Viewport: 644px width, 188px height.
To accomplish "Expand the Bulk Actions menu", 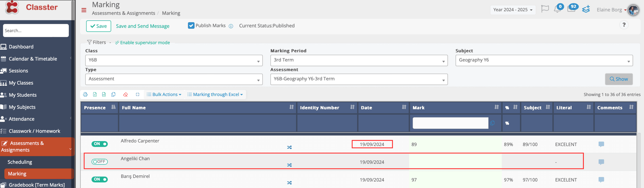I will pyautogui.click(x=164, y=94).
